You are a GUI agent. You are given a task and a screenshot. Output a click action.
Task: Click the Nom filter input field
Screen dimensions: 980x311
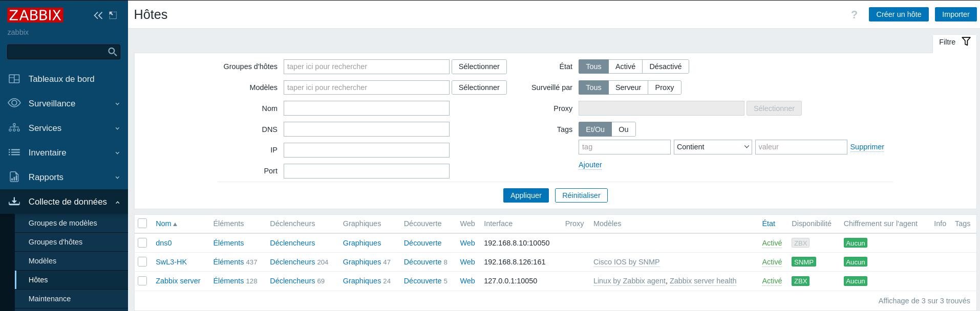(366, 108)
